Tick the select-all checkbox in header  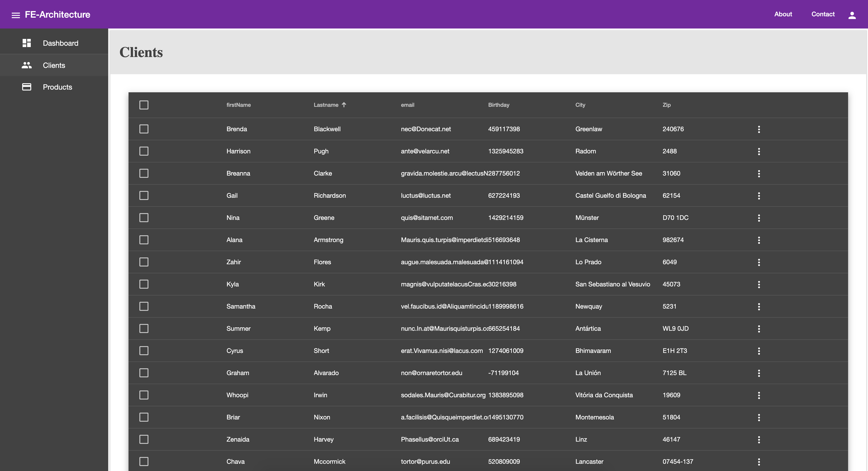coord(144,105)
